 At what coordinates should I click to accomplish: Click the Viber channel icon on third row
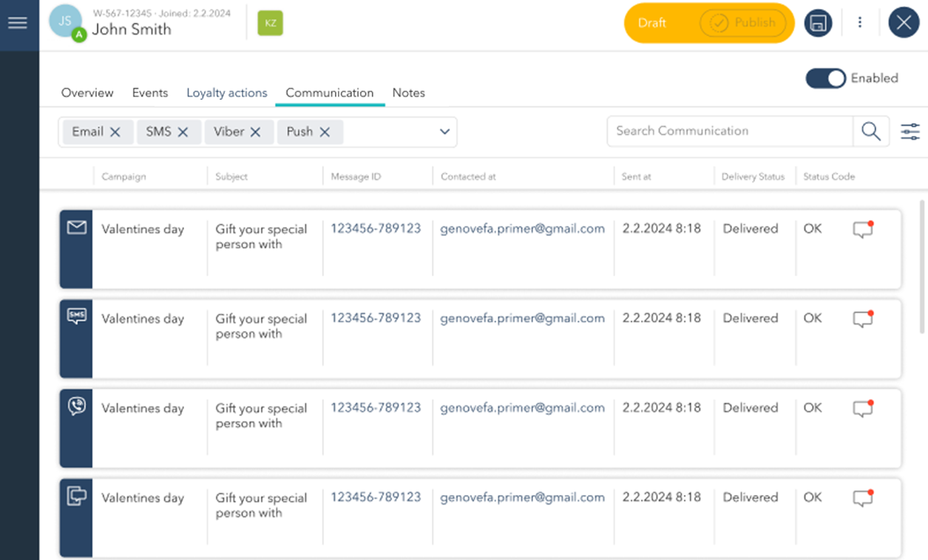76,406
